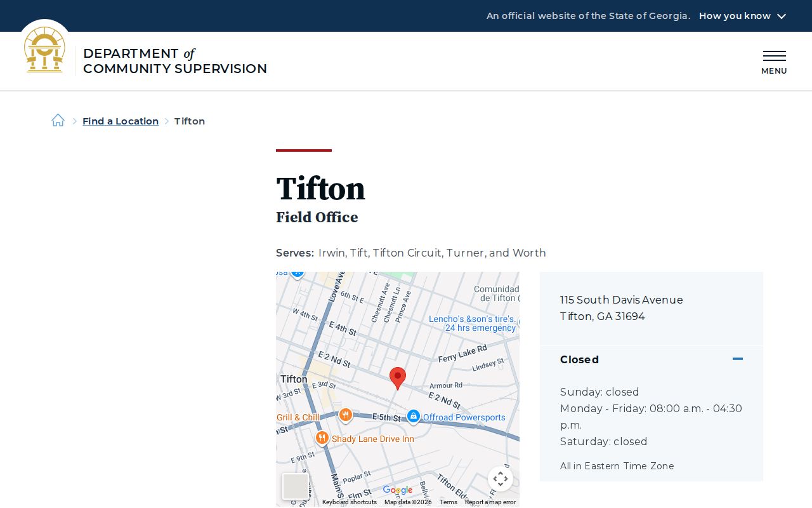Open the Google logo on the map
Screen dimensions: 812x508
(398, 490)
